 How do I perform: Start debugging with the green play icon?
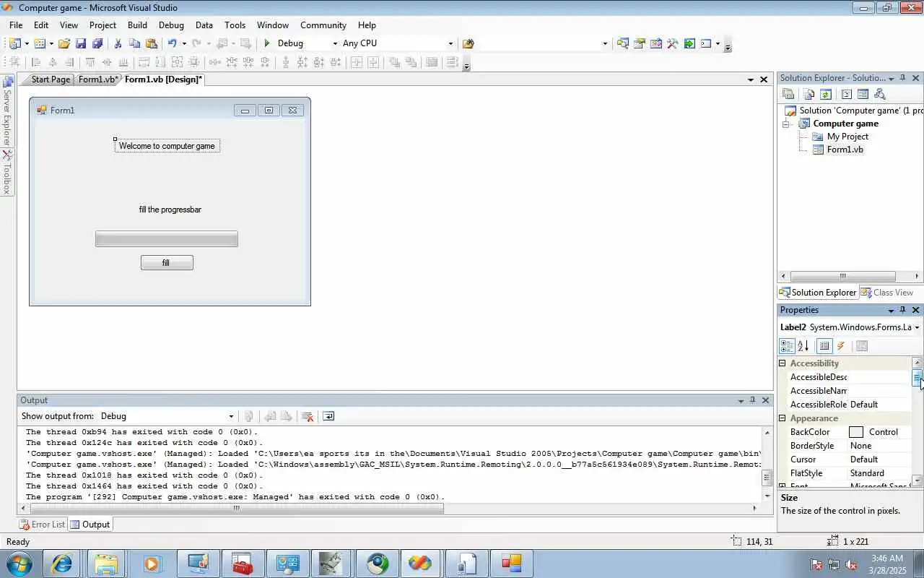[267, 43]
